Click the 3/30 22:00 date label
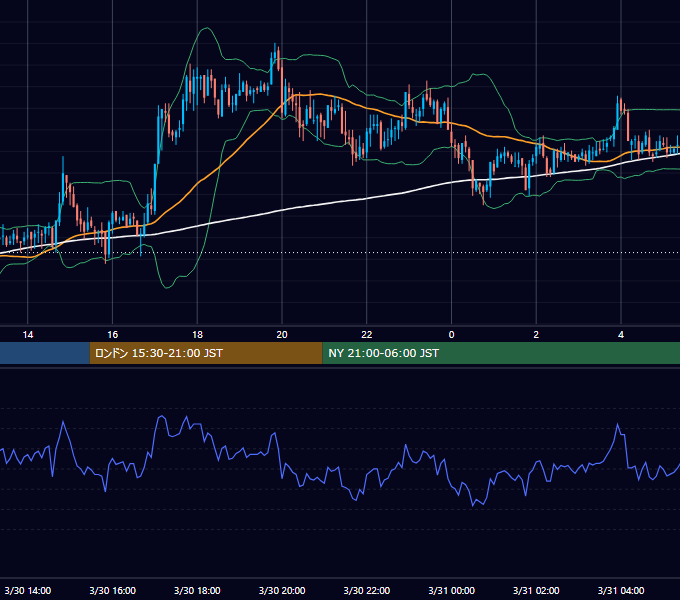The image size is (680, 600). click(367, 590)
